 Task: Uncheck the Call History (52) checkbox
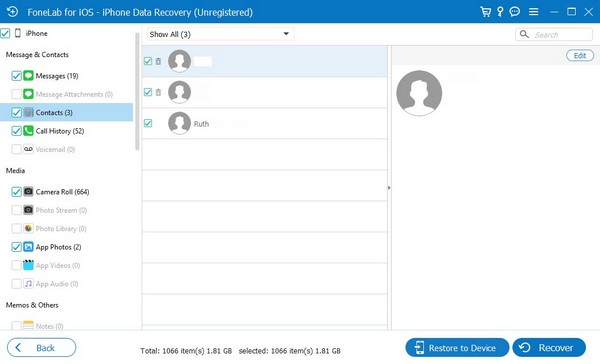(x=16, y=131)
